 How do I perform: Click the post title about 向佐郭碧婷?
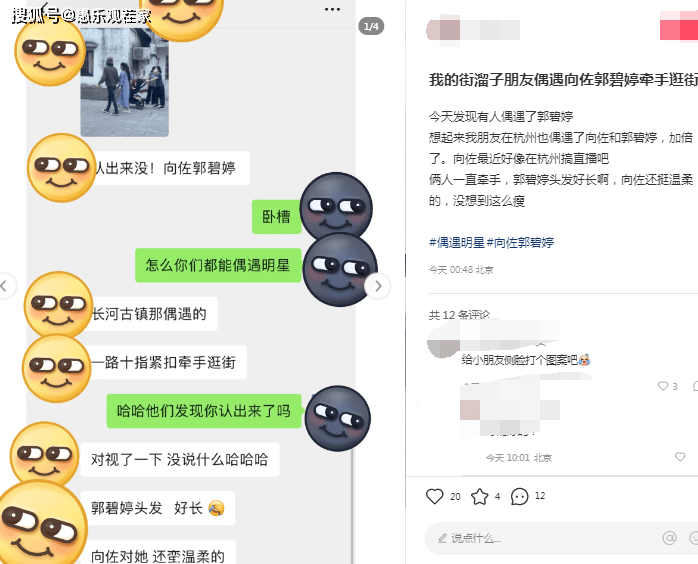point(563,80)
